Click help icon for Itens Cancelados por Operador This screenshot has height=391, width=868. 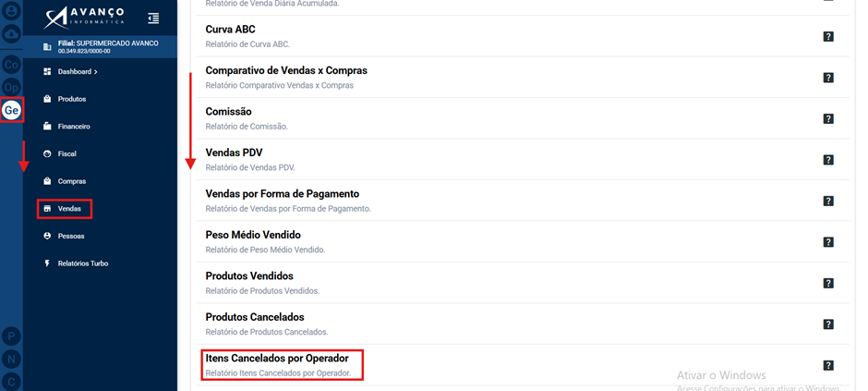click(828, 365)
